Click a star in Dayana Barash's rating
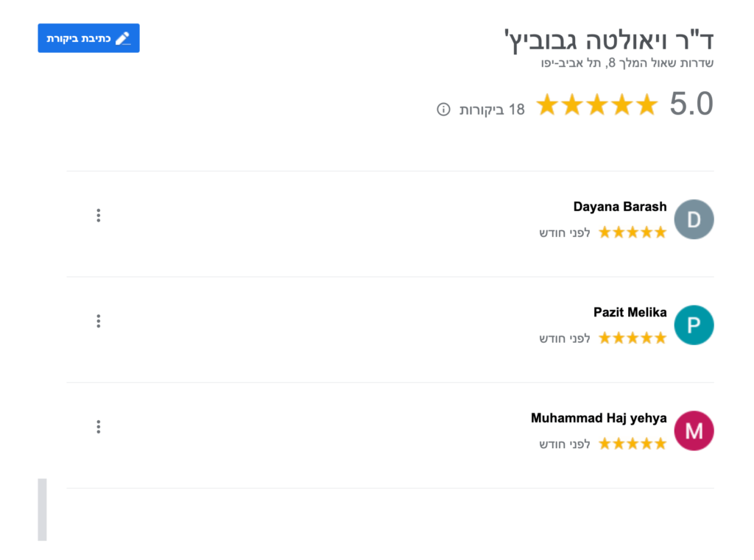The image size is (754, 560). (x=632, y=231)
